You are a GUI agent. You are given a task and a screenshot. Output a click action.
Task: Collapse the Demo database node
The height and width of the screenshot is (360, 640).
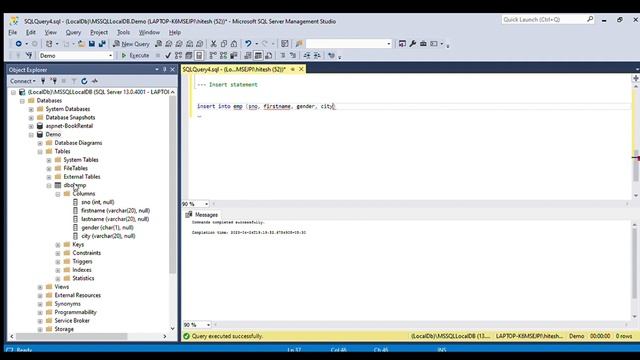coord(31,135)
